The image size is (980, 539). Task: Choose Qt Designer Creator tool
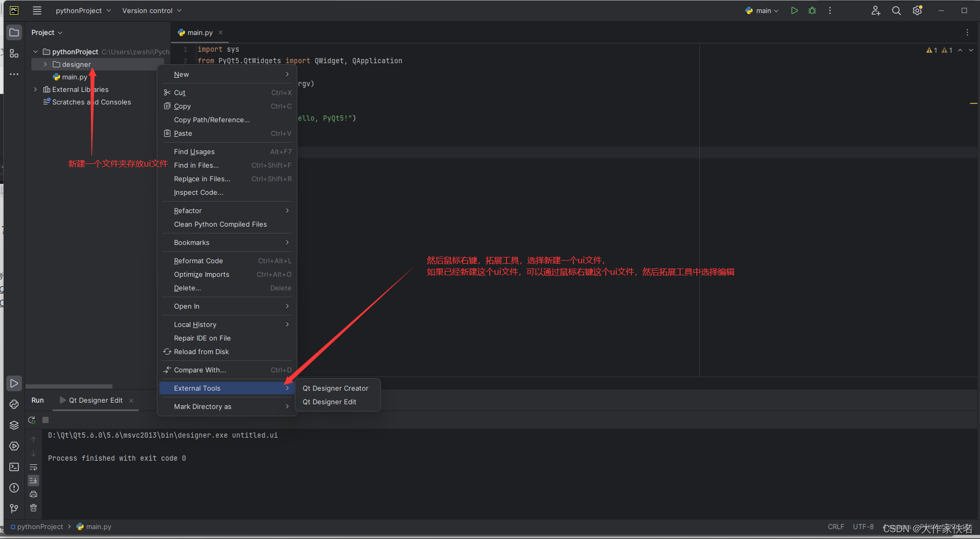(x=338, y=388)
